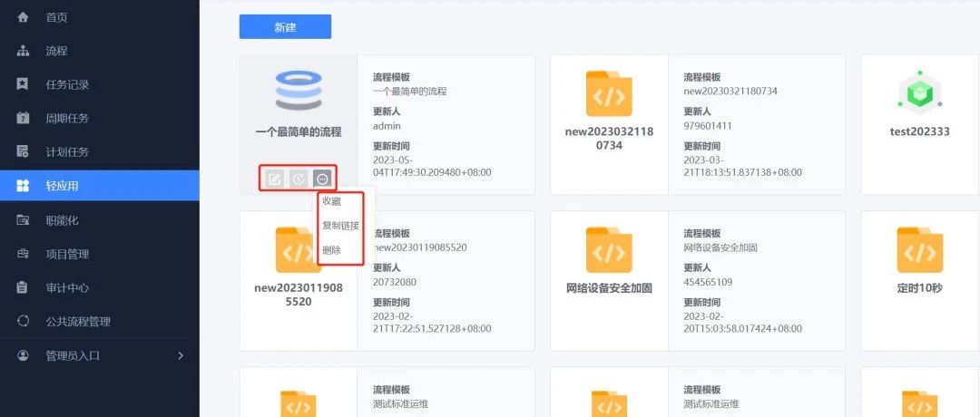Click the folder icon above 网络设备安全加固 title

[x=609, y=249]
